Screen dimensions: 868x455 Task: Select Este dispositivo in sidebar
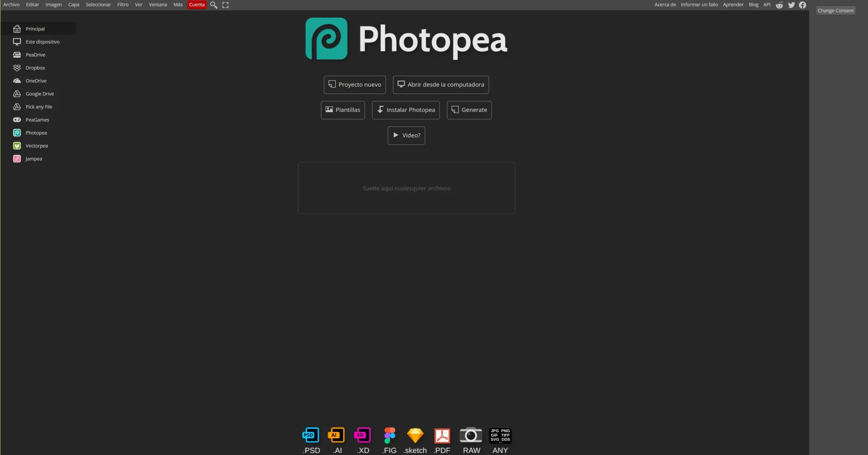[x=38, y=42]
